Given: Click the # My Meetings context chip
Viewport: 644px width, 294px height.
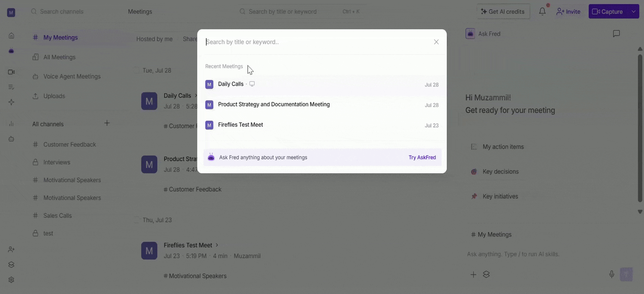Looking at the screenshot, I should tap(491, 234).
